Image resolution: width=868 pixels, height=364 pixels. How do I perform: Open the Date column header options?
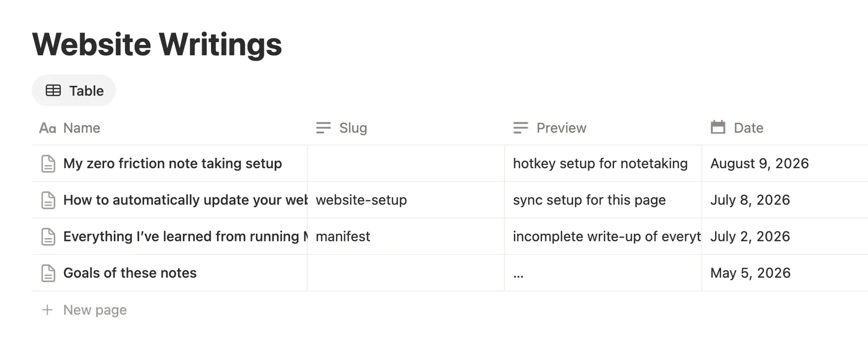785,128
